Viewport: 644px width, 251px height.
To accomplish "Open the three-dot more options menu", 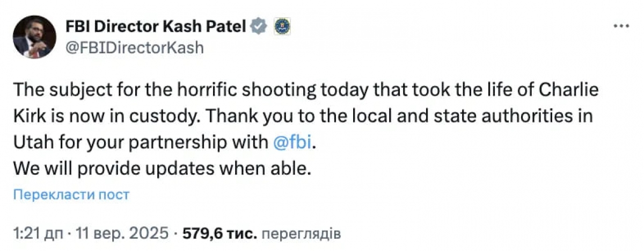I will pyautogui.click(x=621, y=26).
